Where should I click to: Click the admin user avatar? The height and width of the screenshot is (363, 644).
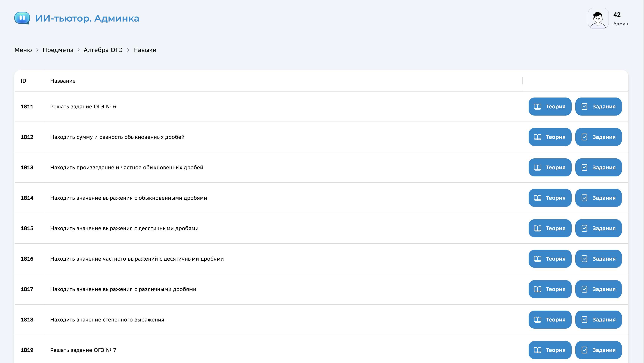pyautogui.click(x=598, y=18)
